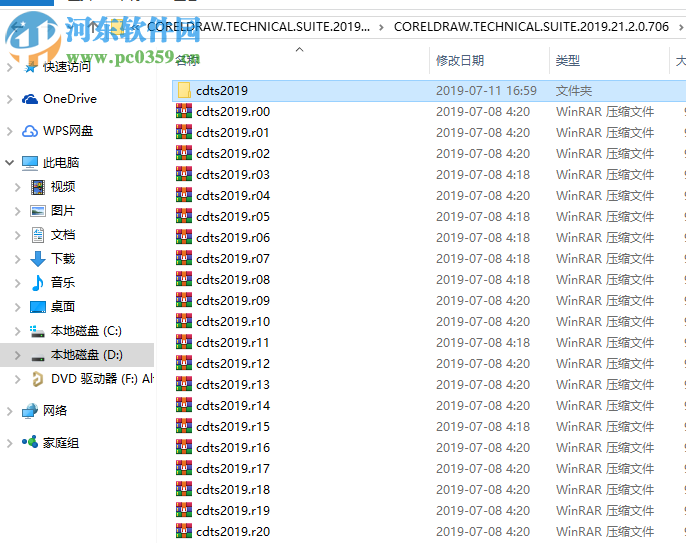Image resolution: width=686 pixels, height=543 pixels.
Task: Sort files by 类型 column header
Action: click(567, 60)
